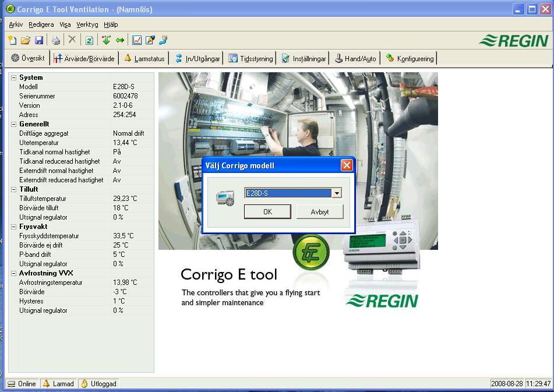This screenshot has height=392, width=554.
Task: Click the Larmad alarm status entry
Action: tap(58, 384)
